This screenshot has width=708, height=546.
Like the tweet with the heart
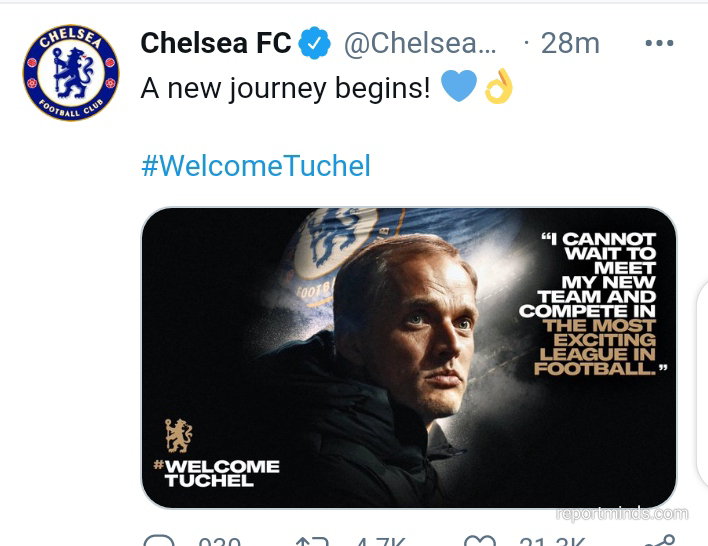479,541
